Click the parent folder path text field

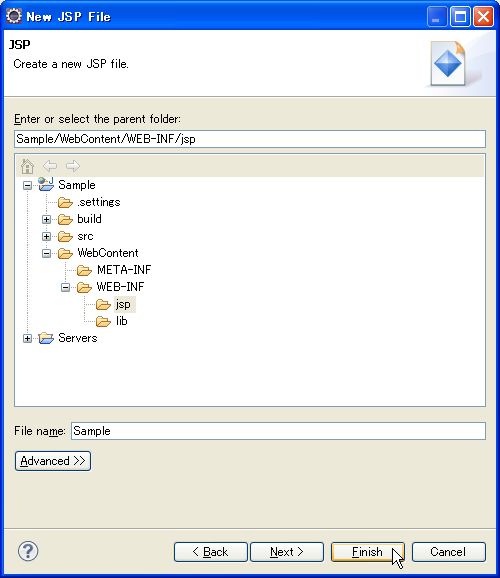(x=250, y=139)
